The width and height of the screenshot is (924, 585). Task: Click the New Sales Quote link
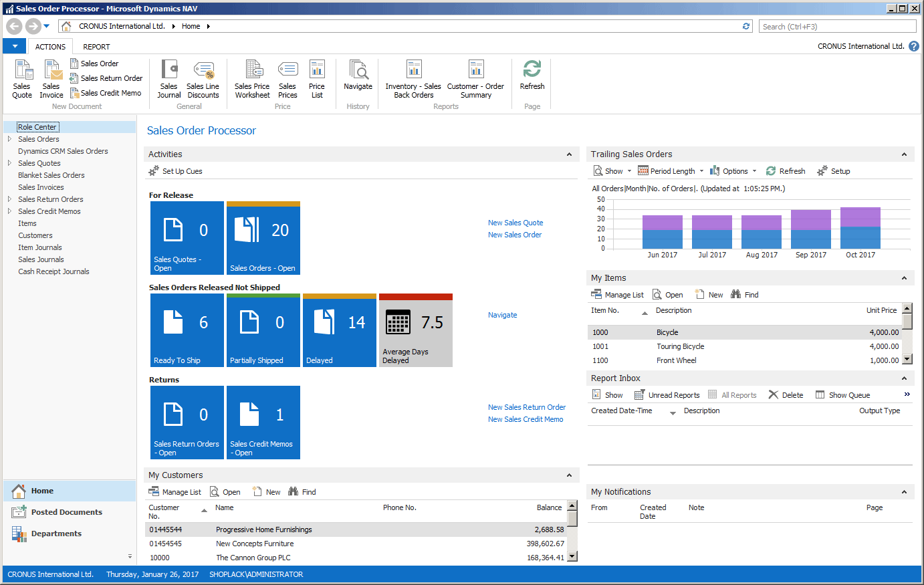click(x=515, y=223)
